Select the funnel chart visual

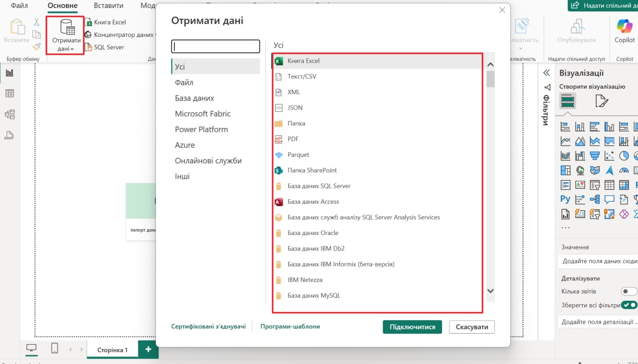(595, 156)
